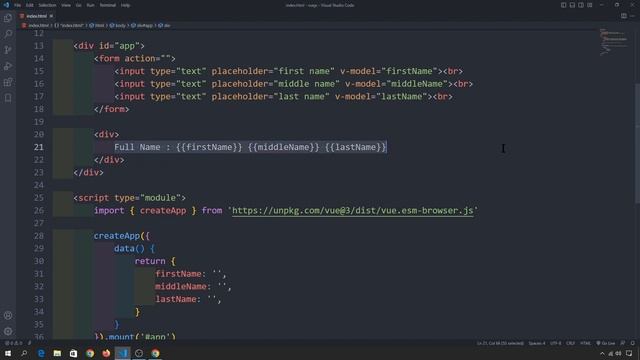Open the Terminal menu
640x360 pixels.
108,5
